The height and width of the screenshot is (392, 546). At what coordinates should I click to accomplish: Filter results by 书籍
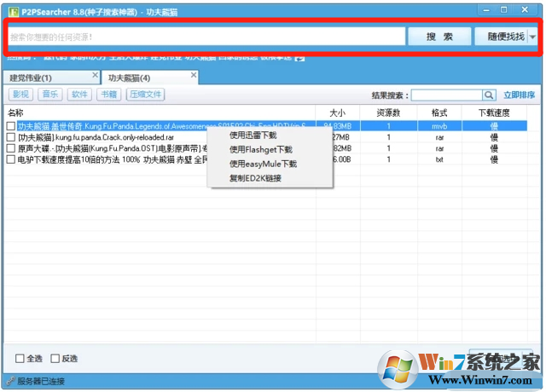pyautogui.click(x=108, y=95)
